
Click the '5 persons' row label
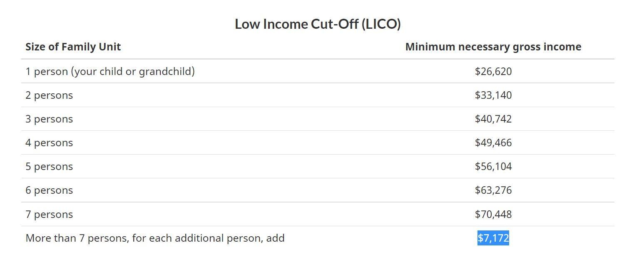(x=49, y=167)
